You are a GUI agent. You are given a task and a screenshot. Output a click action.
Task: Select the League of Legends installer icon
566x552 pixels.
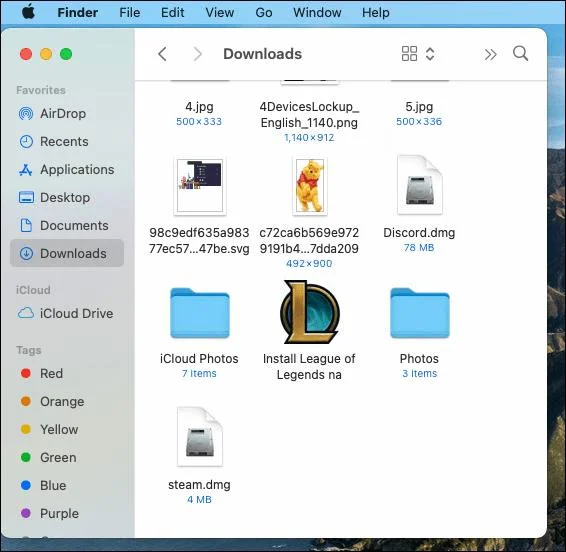pyautogui.click(x=309, y=312)
